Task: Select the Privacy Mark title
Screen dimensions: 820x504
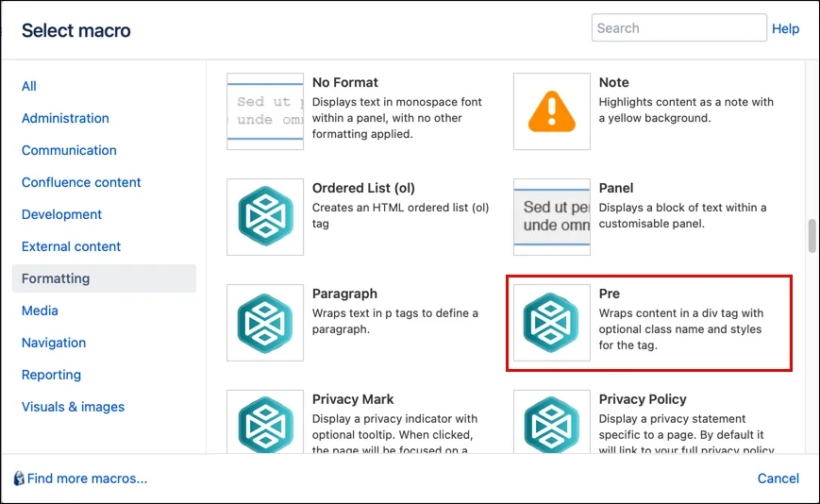Action: coord(353,399)
